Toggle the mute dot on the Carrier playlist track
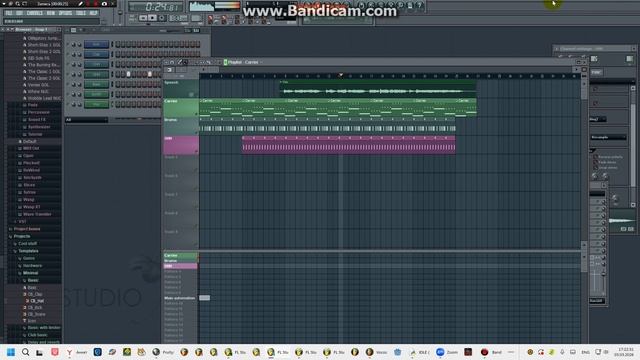The image size is (640, 360). click(x=196, y=113)
